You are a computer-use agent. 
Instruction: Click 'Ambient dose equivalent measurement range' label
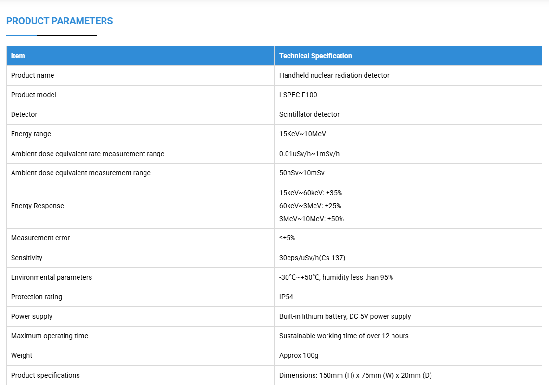(81, 173)
